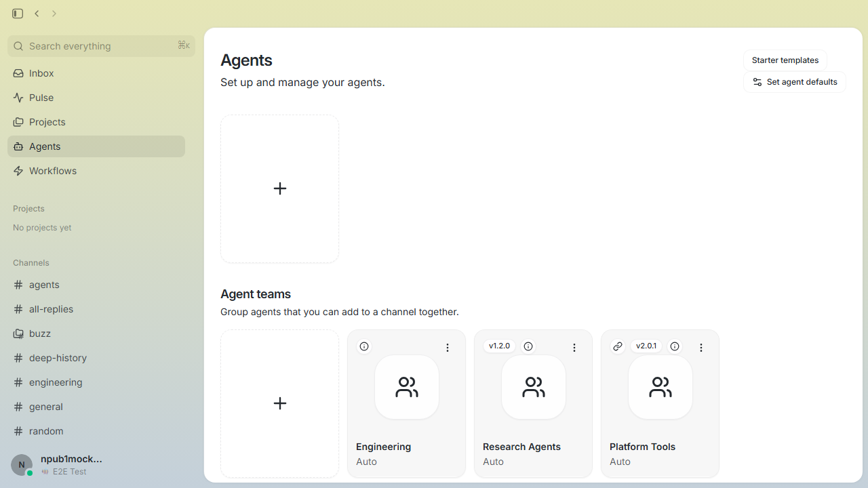Viewport: 868px width, 488px height.
Task: Go forward with the right chevron
Action: coord(54,14)
